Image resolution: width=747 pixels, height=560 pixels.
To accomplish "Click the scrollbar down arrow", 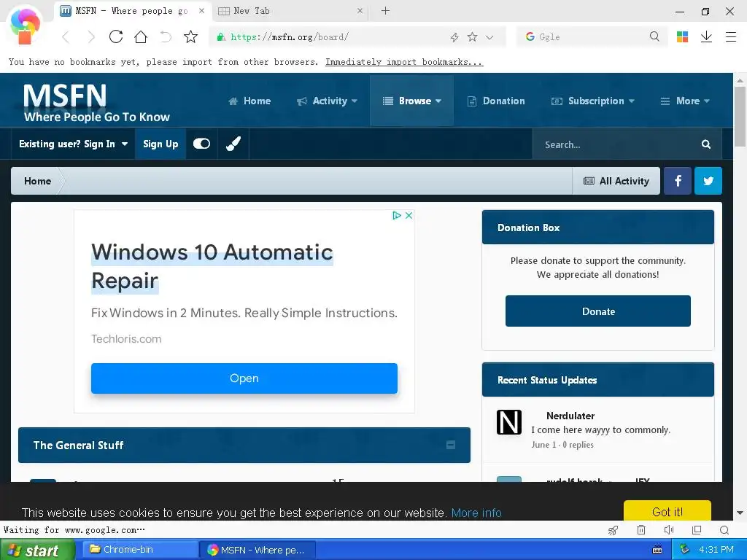I will coord(740,513).
